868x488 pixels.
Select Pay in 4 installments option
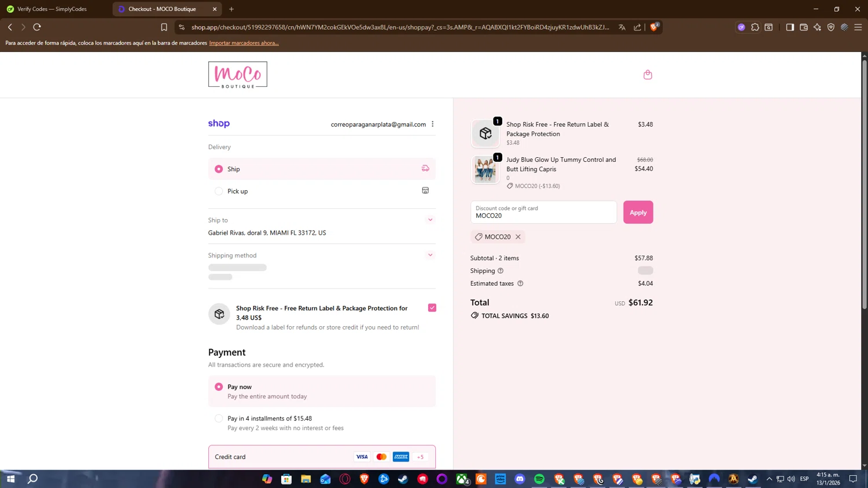322,423
